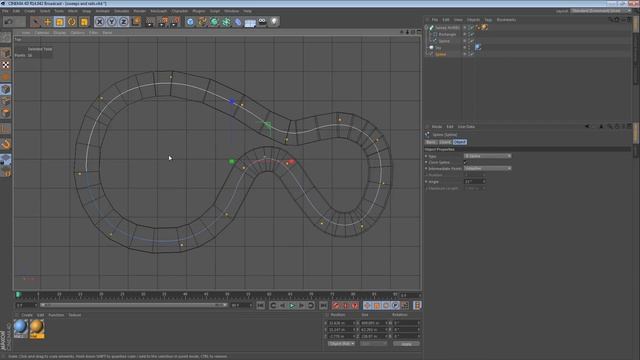
Task: Open the viewport Cameras menu
Action: (42, 32)
